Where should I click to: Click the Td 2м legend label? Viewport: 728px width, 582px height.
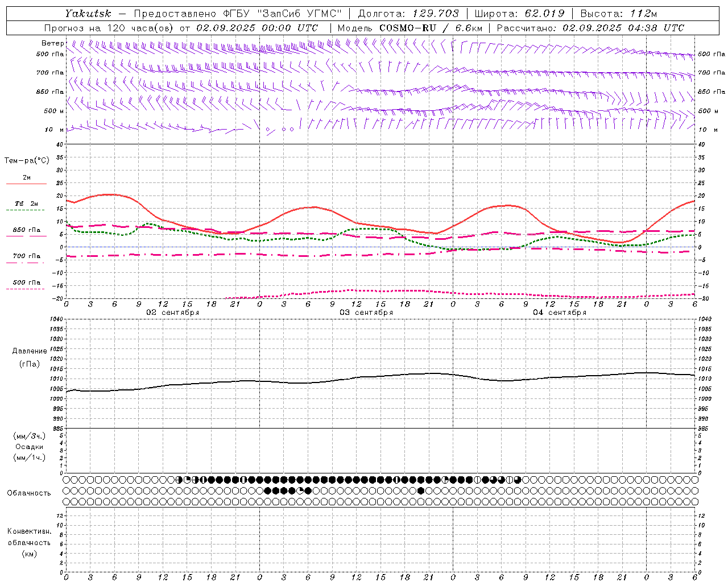[x=27, y=203]
